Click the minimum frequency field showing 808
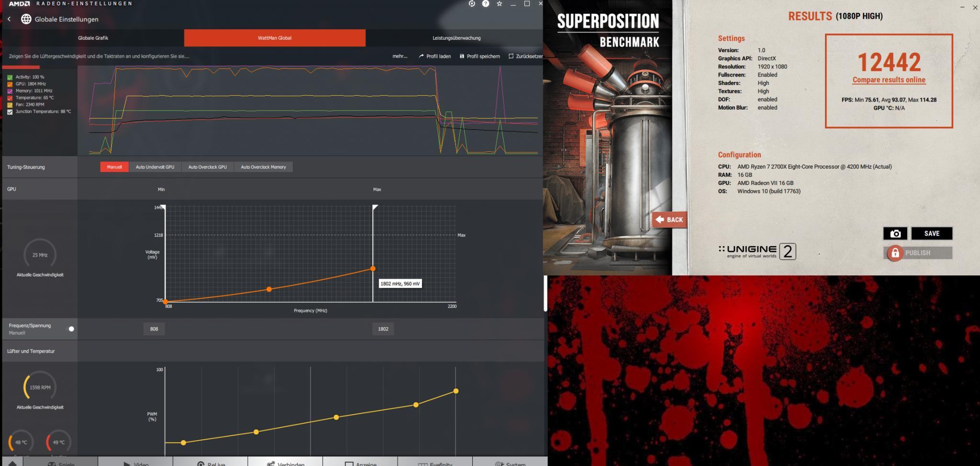The width and height of the screenshot is (980, 466). (154, 329)
